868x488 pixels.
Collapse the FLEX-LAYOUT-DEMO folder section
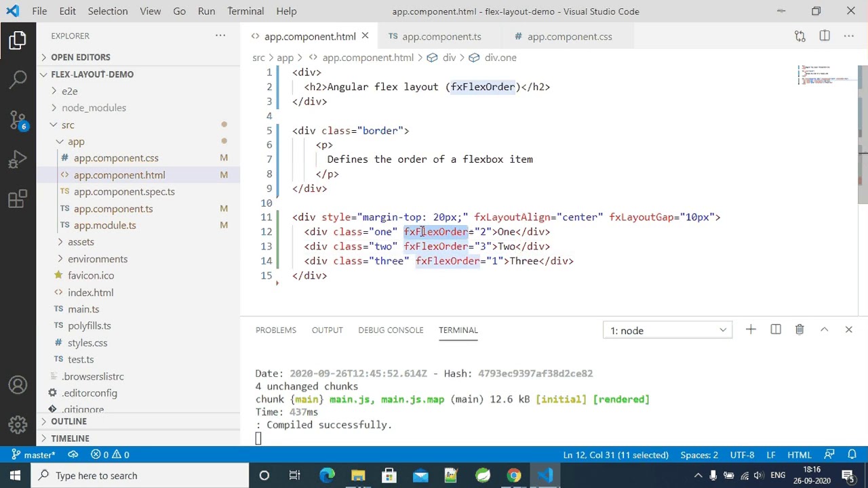click(x=138, y=75)
